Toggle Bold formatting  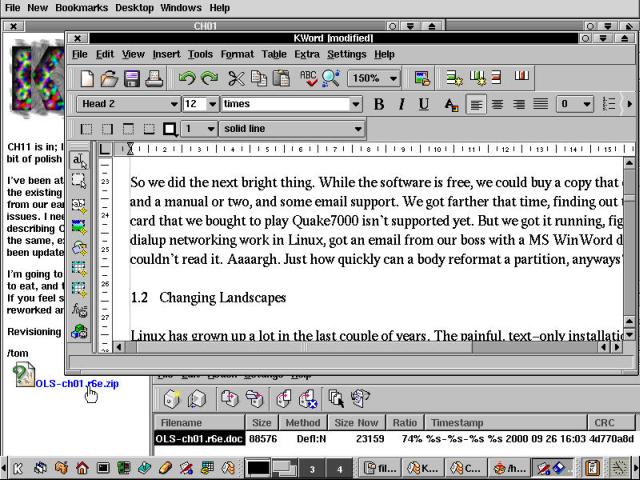[379, 104]
